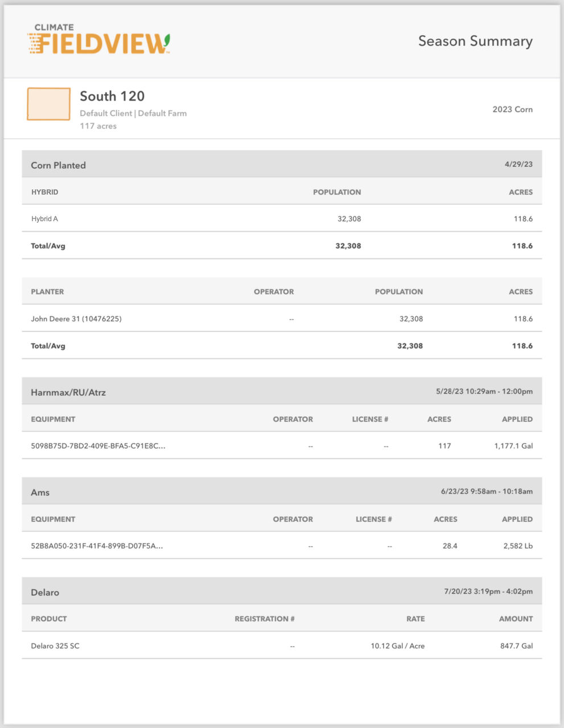The height and width of the screenshot is (728, 564).
Task: Click Ams acres value 28.4
Action: pyautogui.click(x=450, y=546)
